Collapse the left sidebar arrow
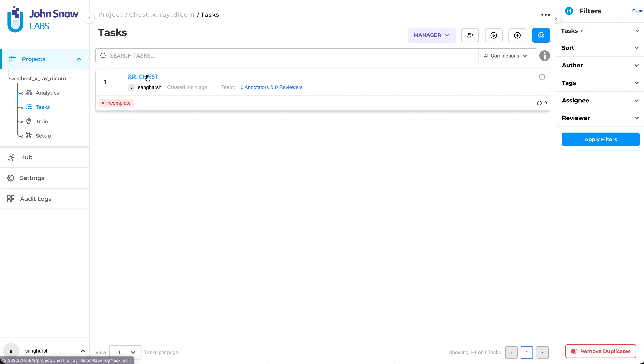This screenshot has width=644, height=364. (x=89, y=18)
